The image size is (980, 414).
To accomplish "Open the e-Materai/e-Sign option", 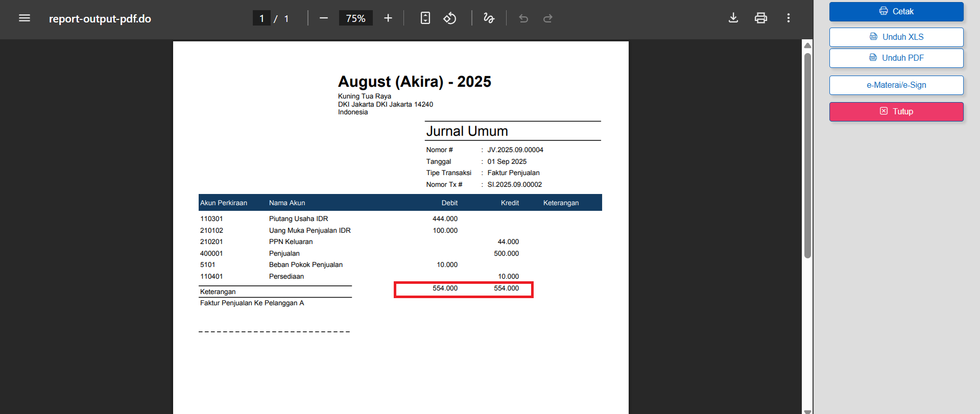I will [896, 85].
